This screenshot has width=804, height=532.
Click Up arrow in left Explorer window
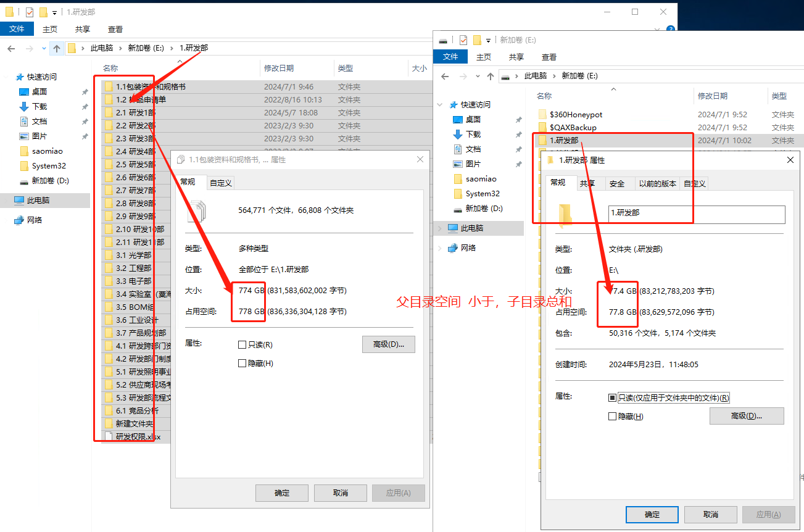(57, 48)
